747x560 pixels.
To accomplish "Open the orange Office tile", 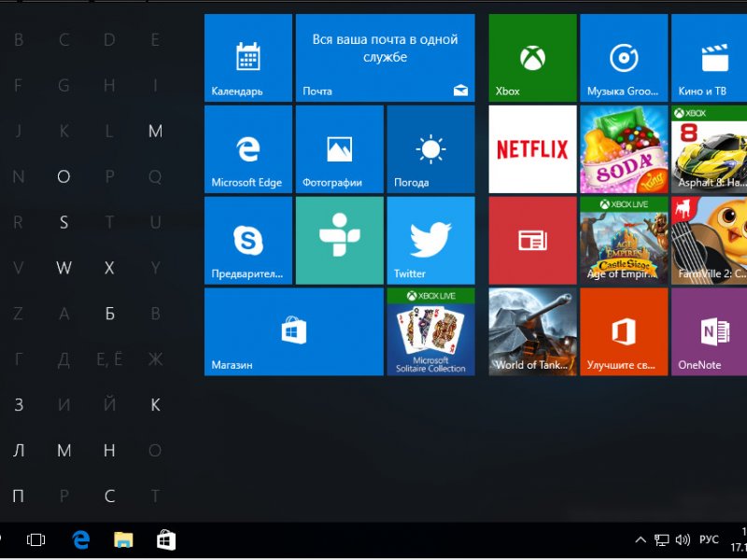I will click(624, 332).
